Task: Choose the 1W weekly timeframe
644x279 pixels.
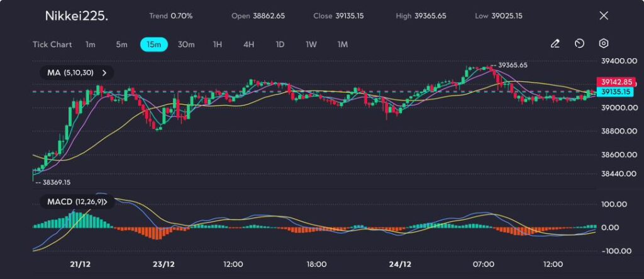Action: pyautogui.click(x=311, y=45)
